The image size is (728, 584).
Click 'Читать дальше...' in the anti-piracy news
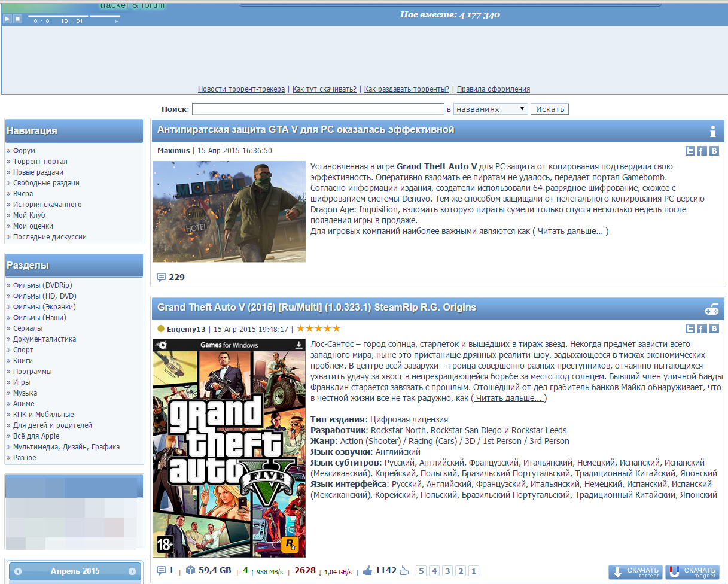570,232
